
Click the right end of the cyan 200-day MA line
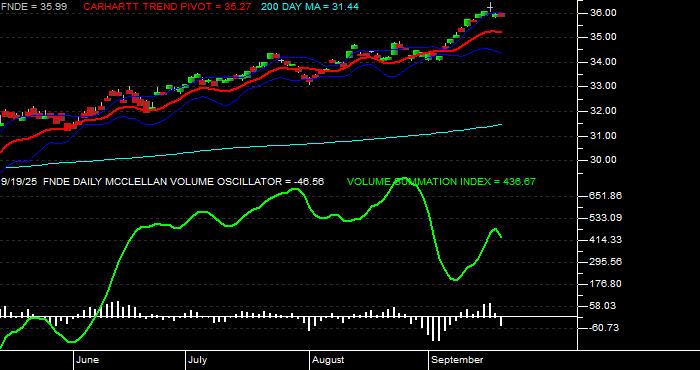pos(501,125)
